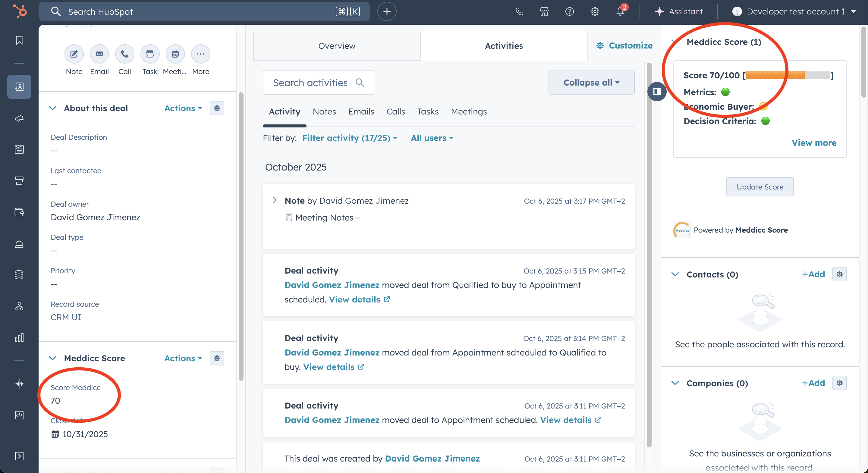This screenshot has width=868, height=473.
Task: Open the notifications bell
Action: [x=620, y=11]
